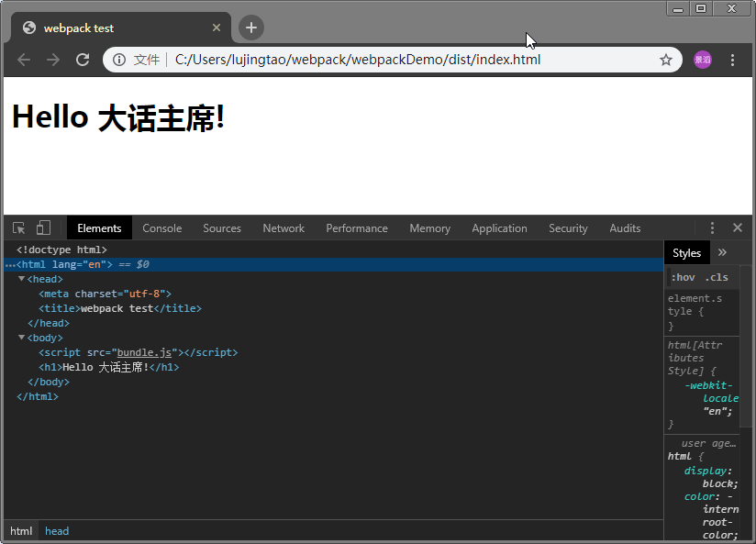Select the closing body tag line
Viewport: 756px width, 544px height.
49,382
